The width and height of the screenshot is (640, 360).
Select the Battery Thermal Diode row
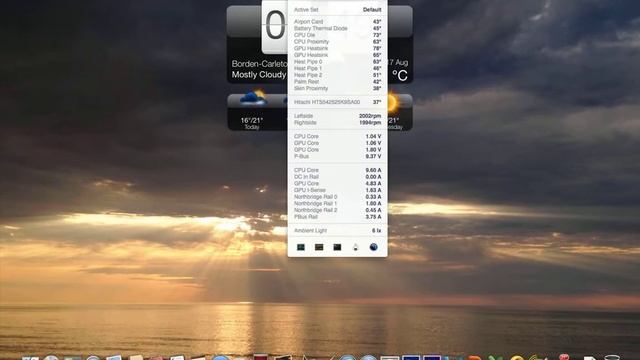(338, 28)
